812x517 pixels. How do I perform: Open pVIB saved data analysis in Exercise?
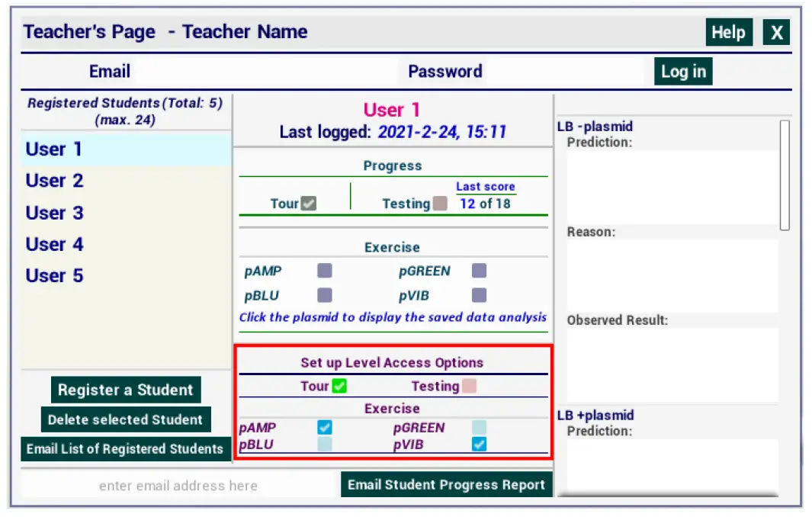pyautogui.click(x=414, y=296)
